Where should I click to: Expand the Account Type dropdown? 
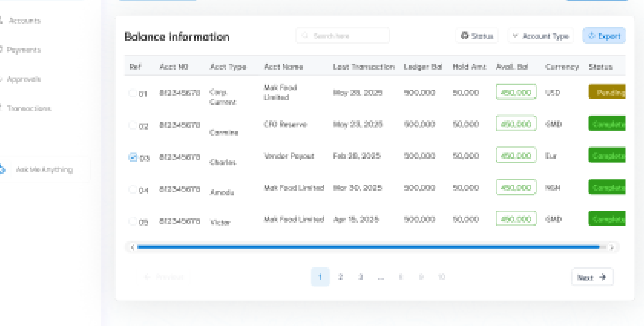[540, 36]
